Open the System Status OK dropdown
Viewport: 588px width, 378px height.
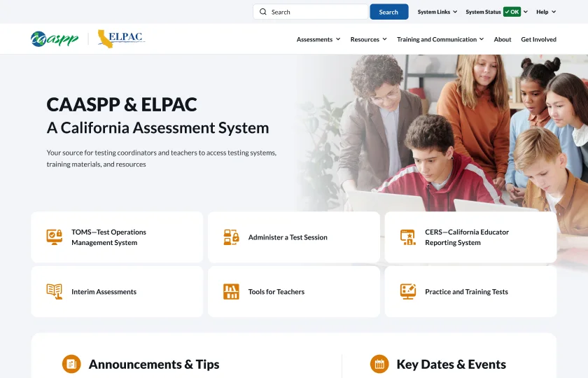[x=496, y=12]
